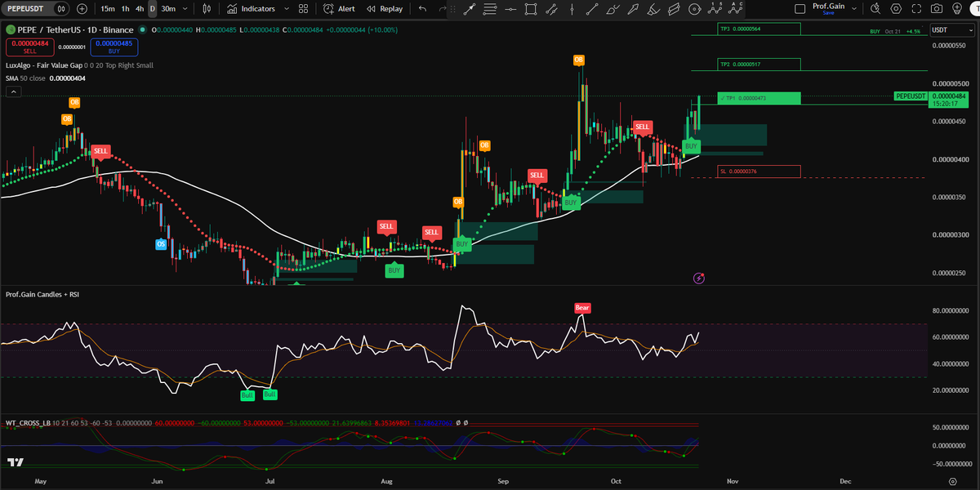Image resolution: width=980 pixels, height=490 pixels.
Task: Select the ABC correction wave tool
Action: coord(735,9)
